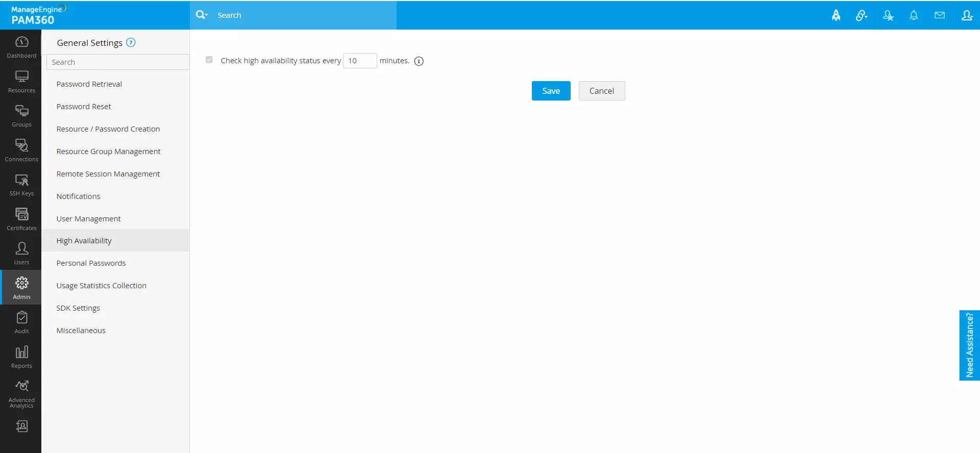Toggle the high availability status checkbox
Screen dimensions: 980x453
209,60
